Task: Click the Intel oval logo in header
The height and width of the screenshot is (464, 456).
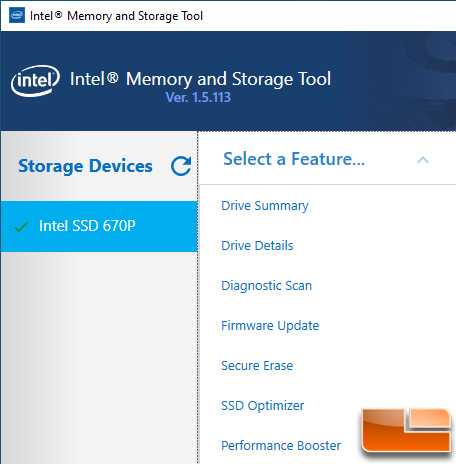Action: coord(35,81)
